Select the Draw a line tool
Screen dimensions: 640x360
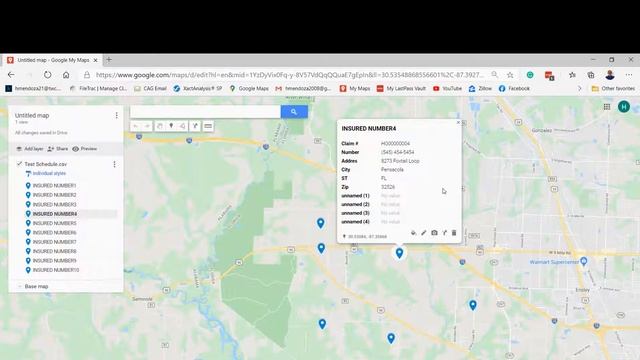(182, 126)
